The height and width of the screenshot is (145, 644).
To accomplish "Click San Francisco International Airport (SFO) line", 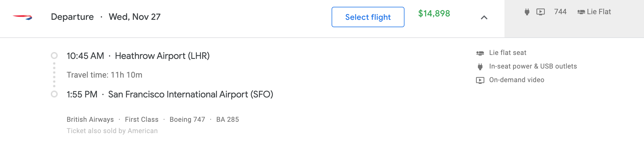I will coord(190,94).
